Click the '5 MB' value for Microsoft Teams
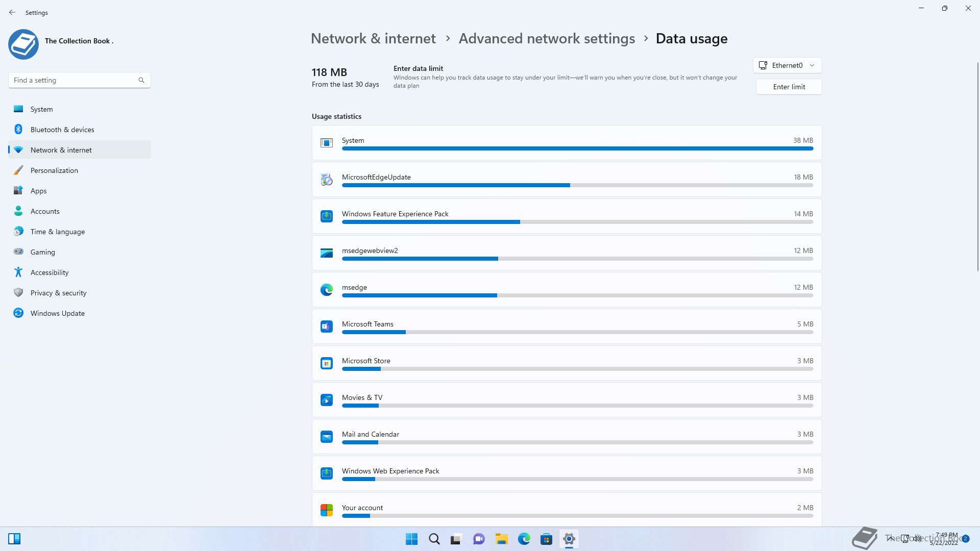Image resolution: width=980 pixels, height=551 pixels. (805, 324)
